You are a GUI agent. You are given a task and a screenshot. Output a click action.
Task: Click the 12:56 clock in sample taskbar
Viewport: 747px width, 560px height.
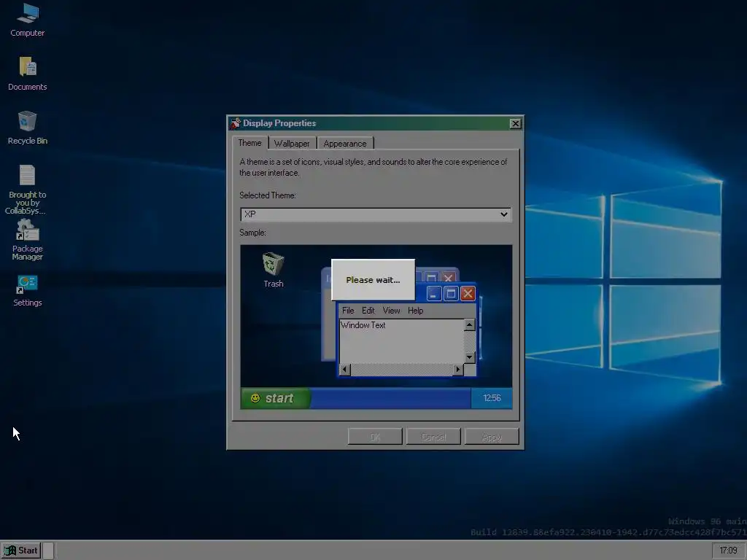pos(492,398)
